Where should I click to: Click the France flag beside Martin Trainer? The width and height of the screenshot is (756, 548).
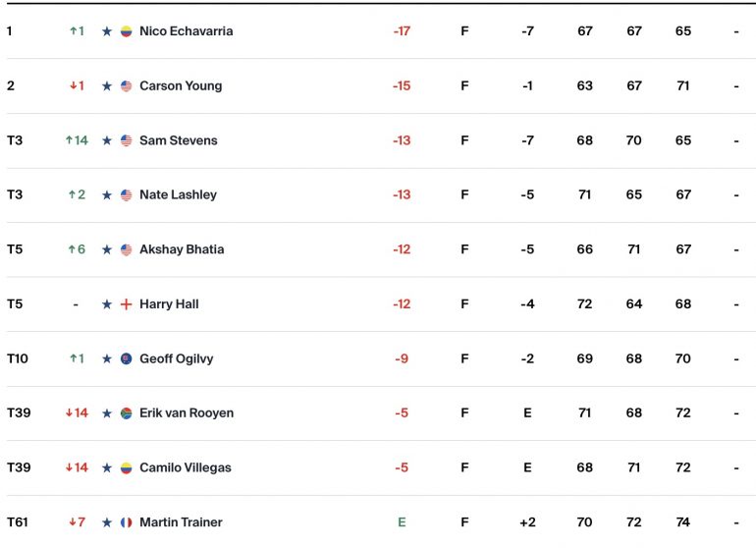click(127, 522)
